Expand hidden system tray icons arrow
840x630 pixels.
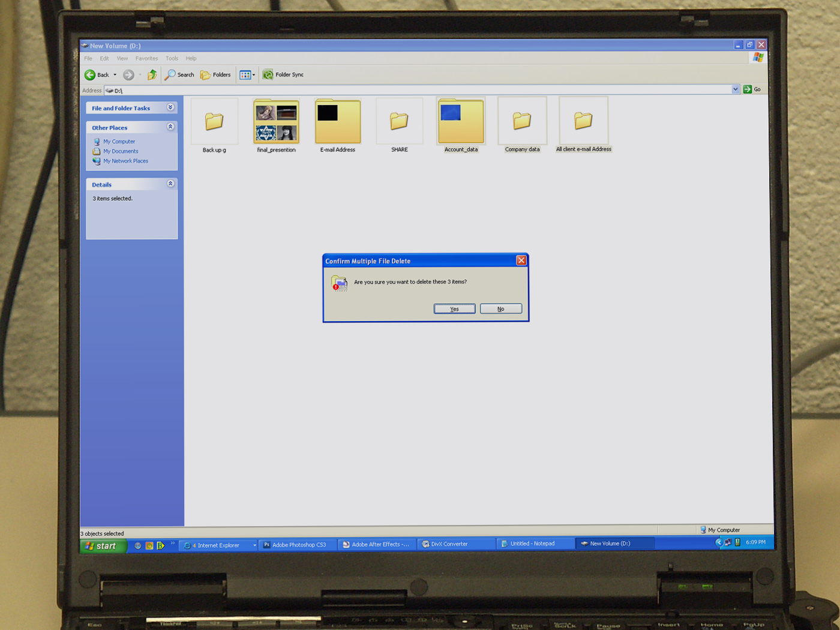719,542
